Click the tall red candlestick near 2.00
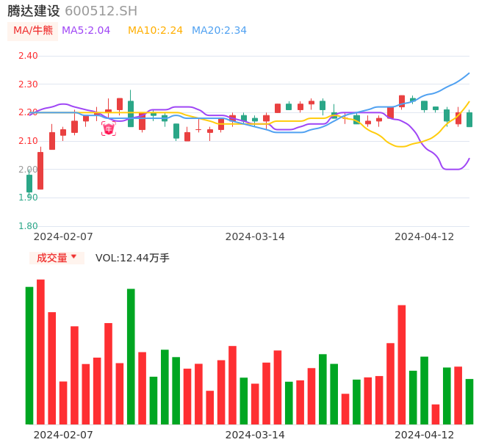 click(40, 170)
